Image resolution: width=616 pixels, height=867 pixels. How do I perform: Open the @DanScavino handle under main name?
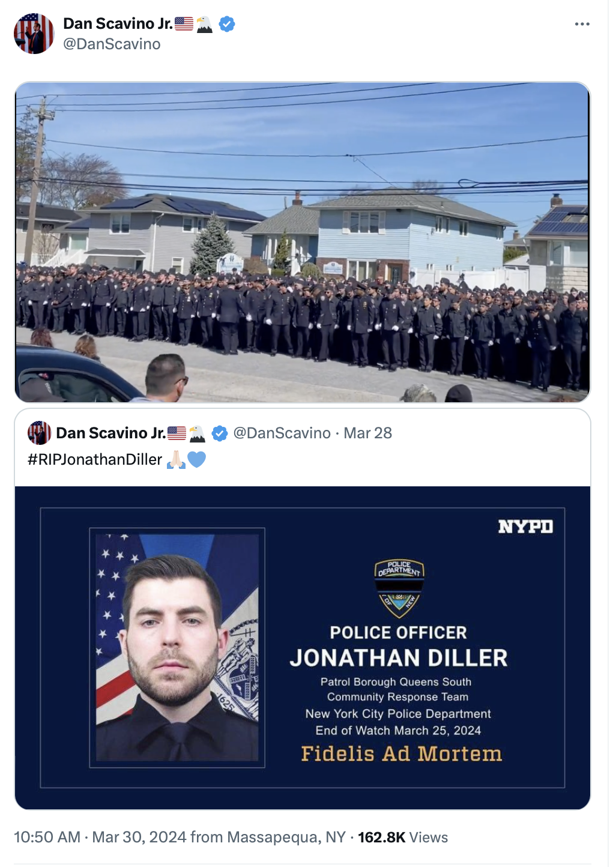[x=112, y=44]
